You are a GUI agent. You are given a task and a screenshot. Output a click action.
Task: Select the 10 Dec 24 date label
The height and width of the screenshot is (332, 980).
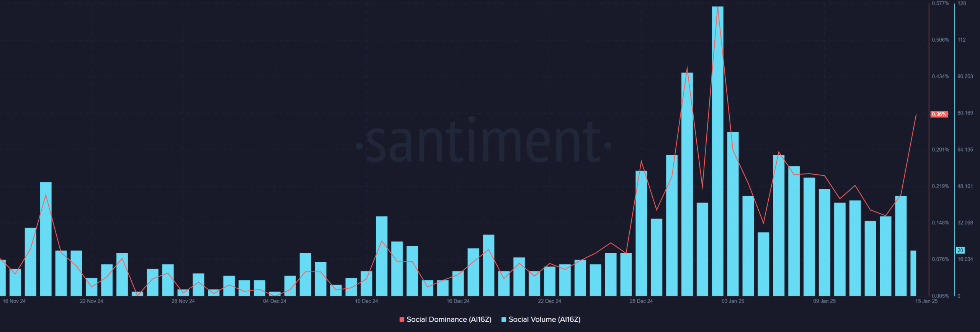point(366,301)
